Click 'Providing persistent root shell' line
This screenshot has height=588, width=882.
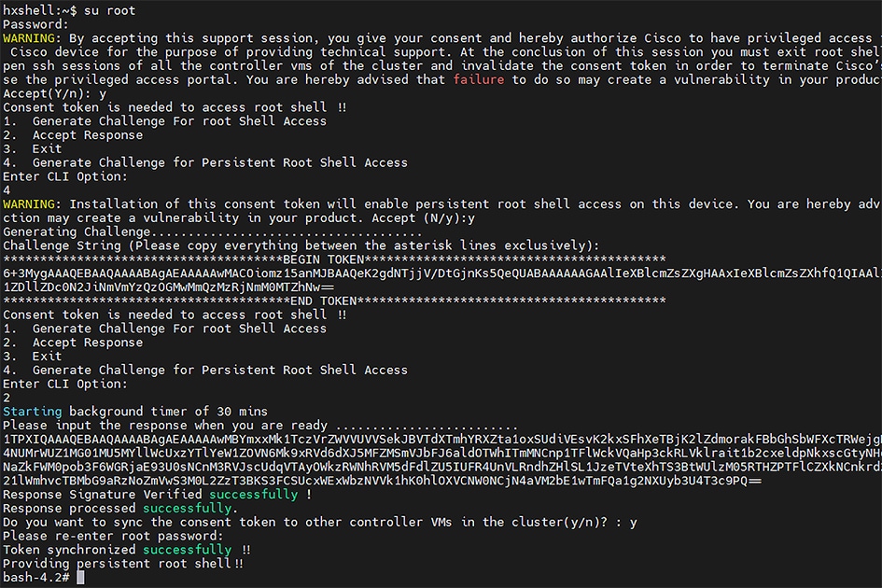point(122,564)
